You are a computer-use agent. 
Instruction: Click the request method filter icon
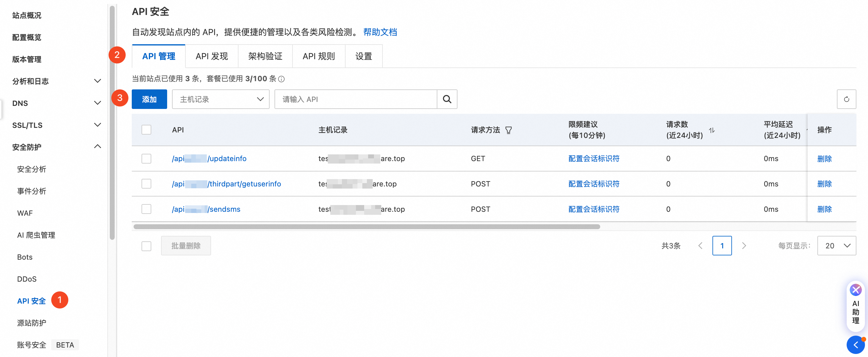pos(508,130)
